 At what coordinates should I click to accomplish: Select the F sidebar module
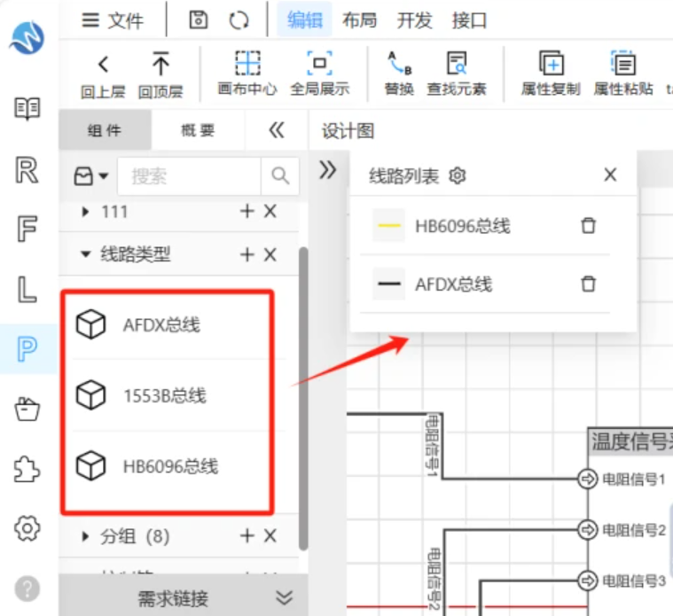point(27,228)
